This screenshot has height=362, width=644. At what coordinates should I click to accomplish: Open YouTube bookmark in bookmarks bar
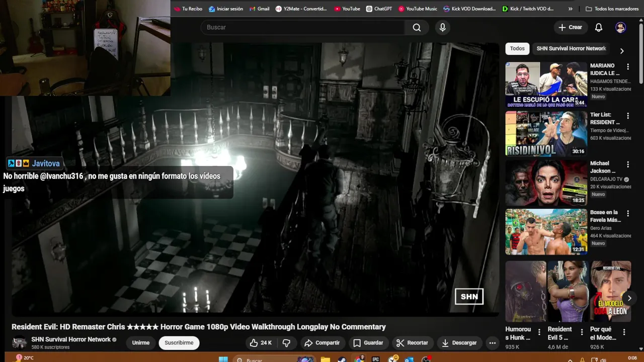(x=347, y=9)
